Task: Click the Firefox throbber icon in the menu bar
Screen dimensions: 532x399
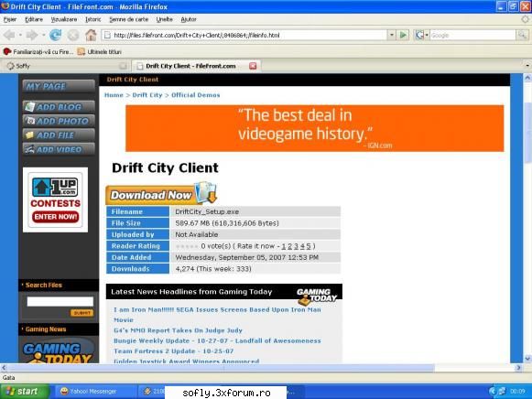Action: [526, 19]
